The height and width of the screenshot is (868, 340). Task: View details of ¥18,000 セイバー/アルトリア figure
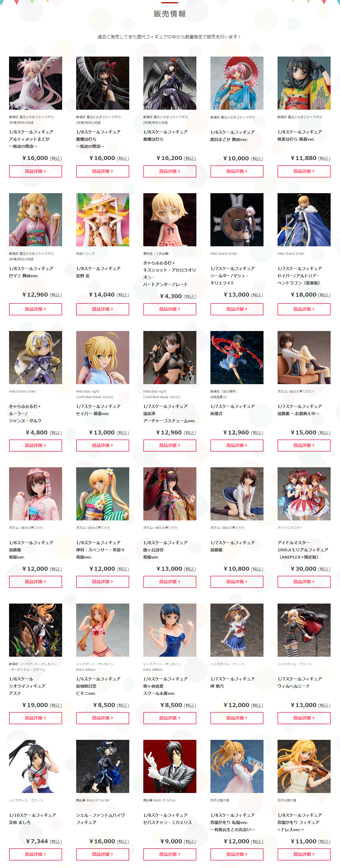(304, 309)
